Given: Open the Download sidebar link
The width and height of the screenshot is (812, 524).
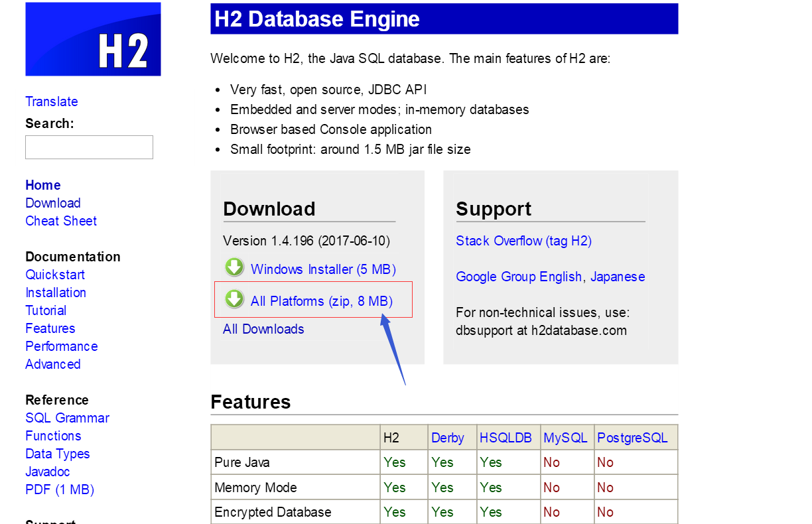Looking at the screenshot, I should [53, 203].
